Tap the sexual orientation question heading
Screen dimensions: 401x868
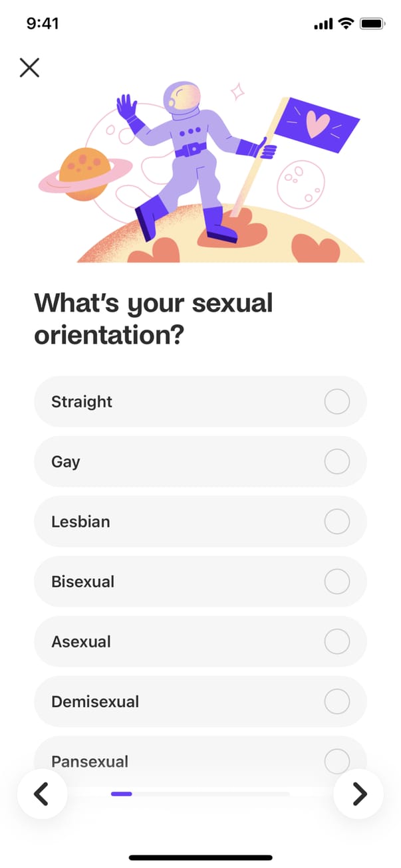click(x=154, y=319)
